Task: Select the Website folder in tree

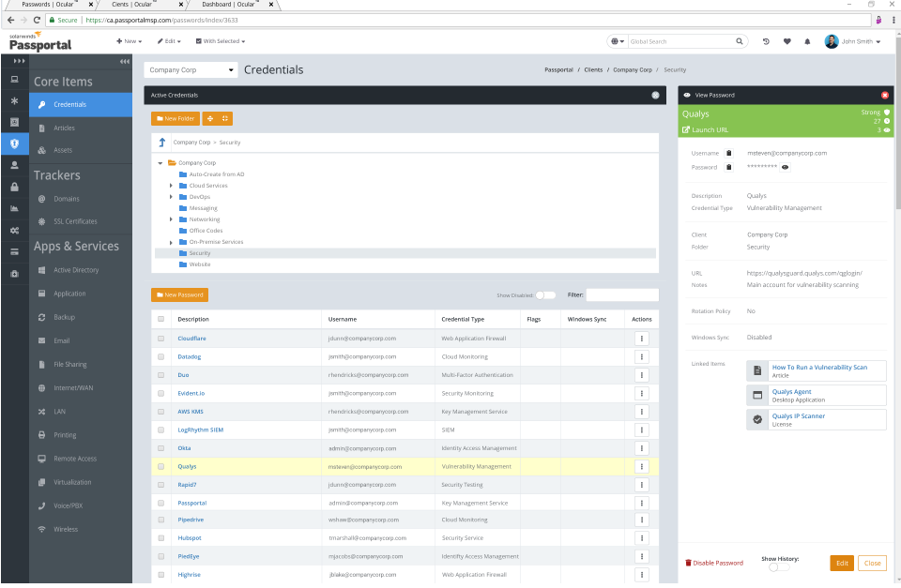Action: tap(199, 264)
